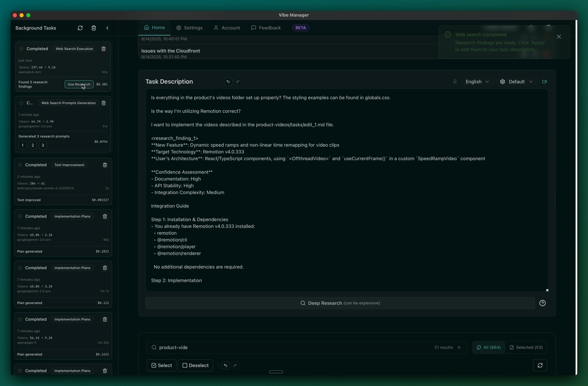Clear the product-vide search query
Image resolution: width=588 pixels, height=386 pixels.
[x=459, y=347]
